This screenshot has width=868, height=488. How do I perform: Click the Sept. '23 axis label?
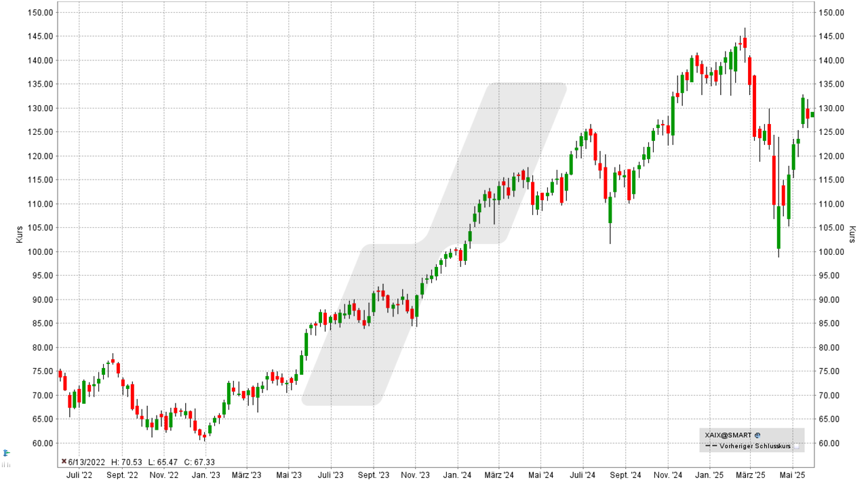point(373,476)
